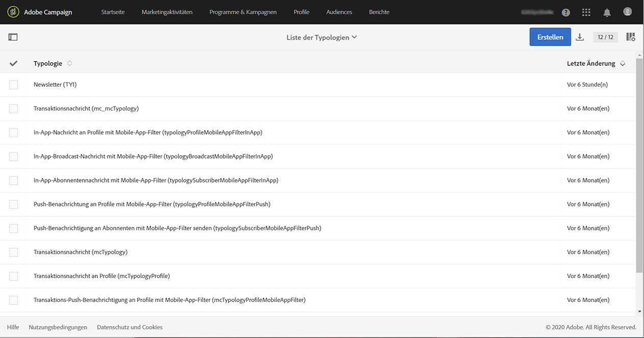The image size is (644, 338).
Task: Open the notifications bell icon
Action: [607, 12]
